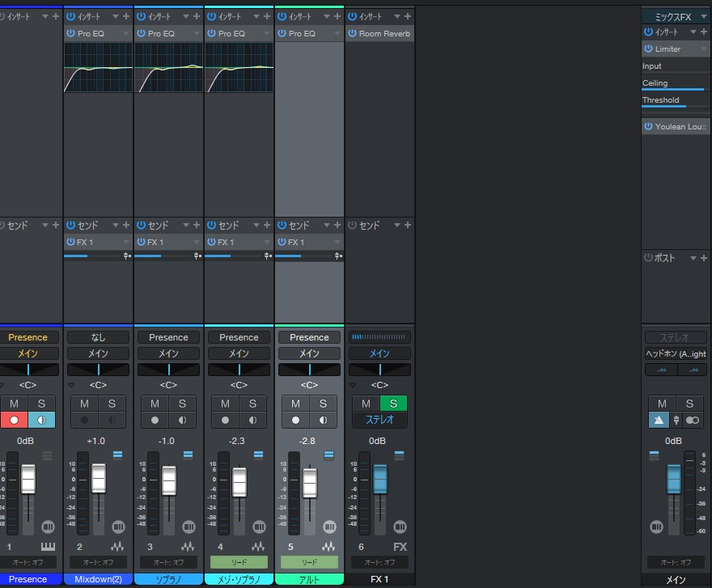Screen dimensions: 712x588
Task: Click the mono icon on the メイン channel
Action: [x=659, y=419]
